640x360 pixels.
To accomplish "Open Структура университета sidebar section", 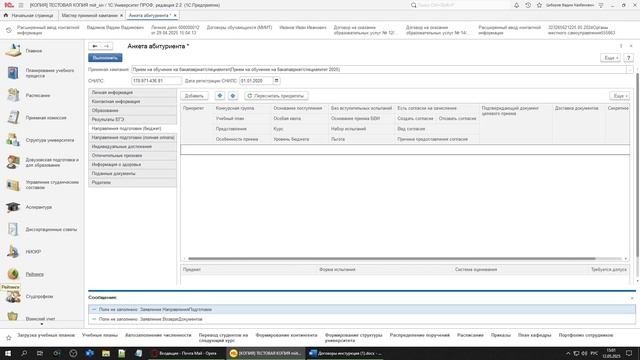I will click(50, 140).
